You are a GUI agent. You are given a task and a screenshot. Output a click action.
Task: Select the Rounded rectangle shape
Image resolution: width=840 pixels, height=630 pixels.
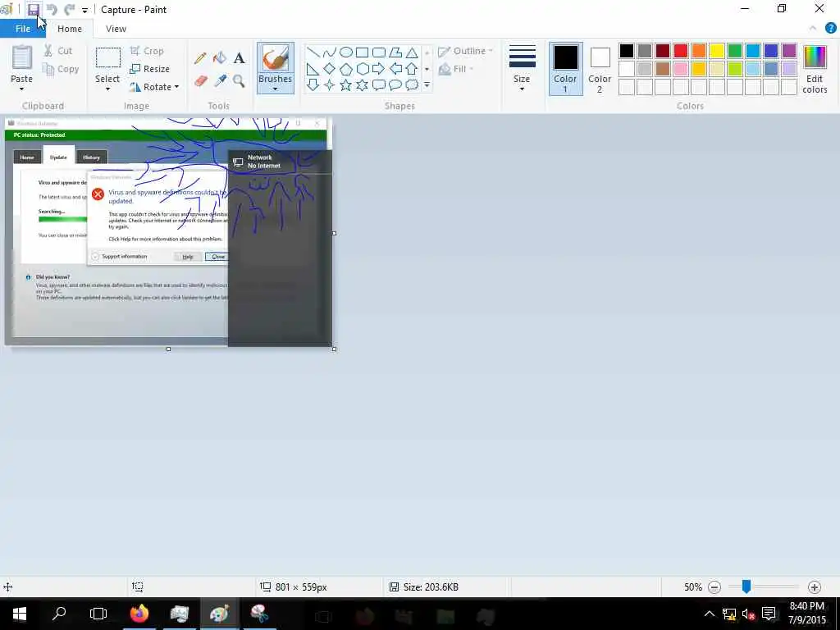379,52
